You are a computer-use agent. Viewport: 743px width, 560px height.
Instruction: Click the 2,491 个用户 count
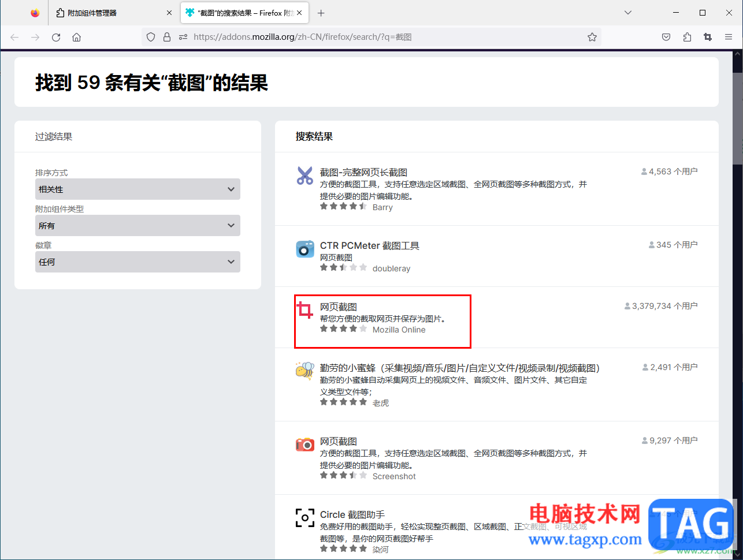tap(670, 367)
